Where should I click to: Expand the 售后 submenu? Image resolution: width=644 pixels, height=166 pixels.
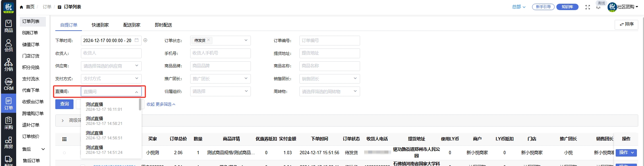click(43, 149)
